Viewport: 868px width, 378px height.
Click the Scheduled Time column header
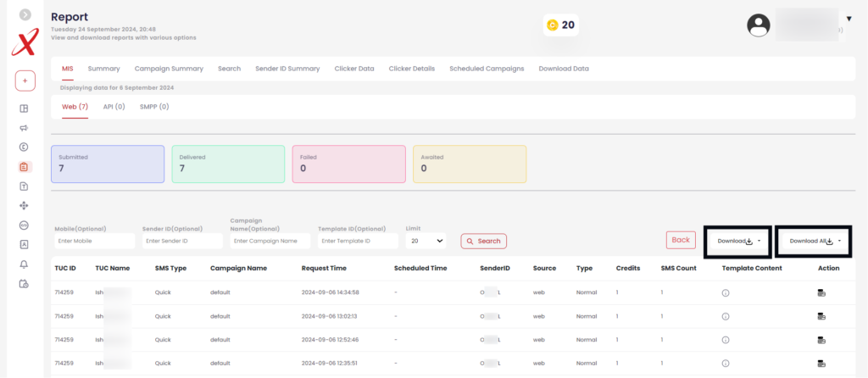point(420,268)
